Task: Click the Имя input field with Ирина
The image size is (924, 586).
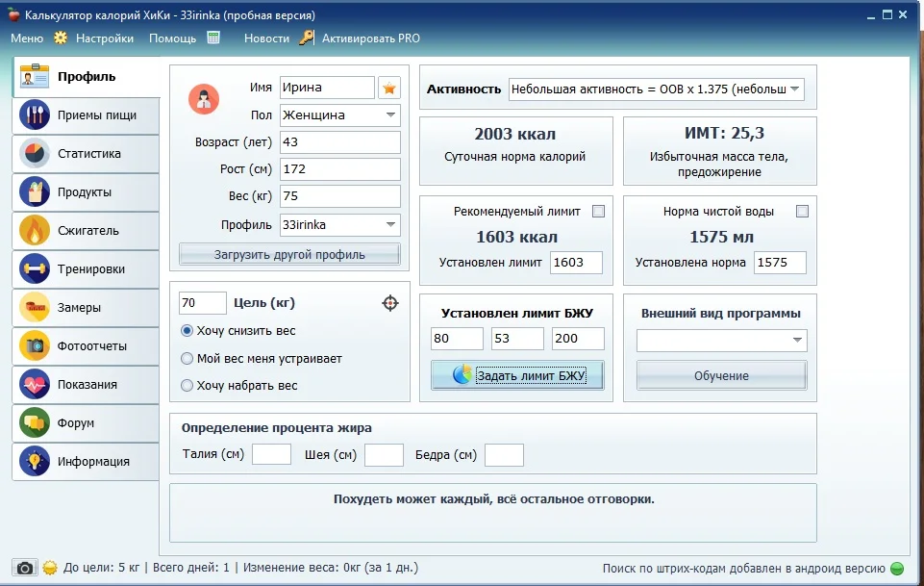Action: pos(327,88)
